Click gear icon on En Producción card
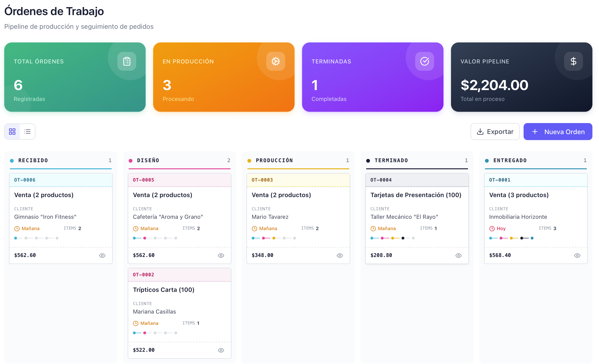 click(x=275, y=61)
